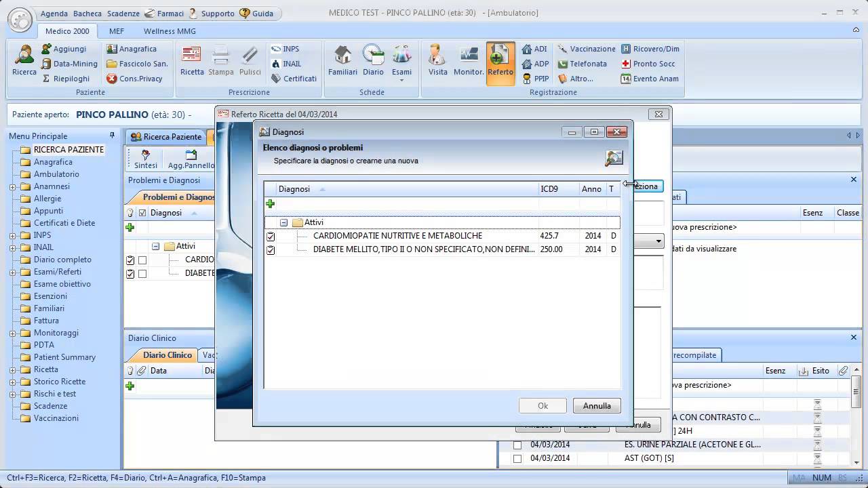Screen dimensions: 868x488
Task: Register a Telefonata
Action: 582,64
